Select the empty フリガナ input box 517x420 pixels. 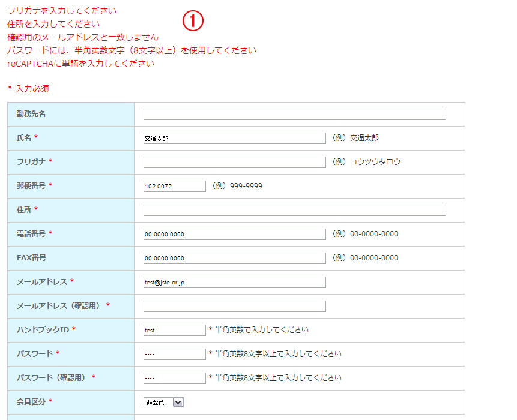click(x=234, y=162)
